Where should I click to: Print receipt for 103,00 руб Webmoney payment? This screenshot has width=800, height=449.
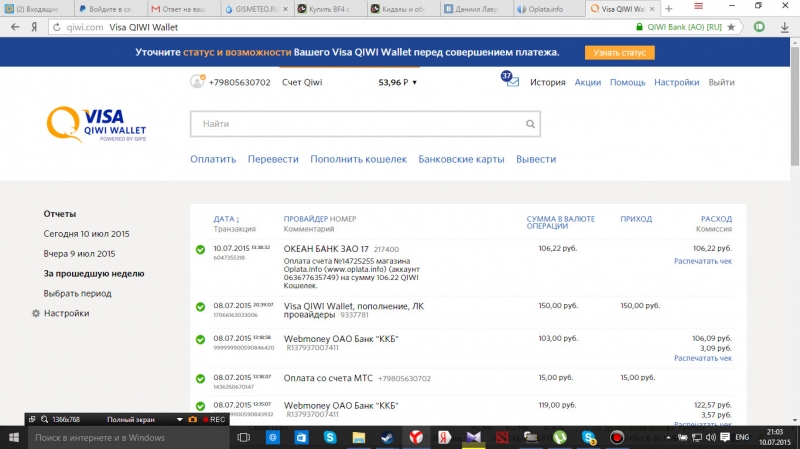click(703, 358)
